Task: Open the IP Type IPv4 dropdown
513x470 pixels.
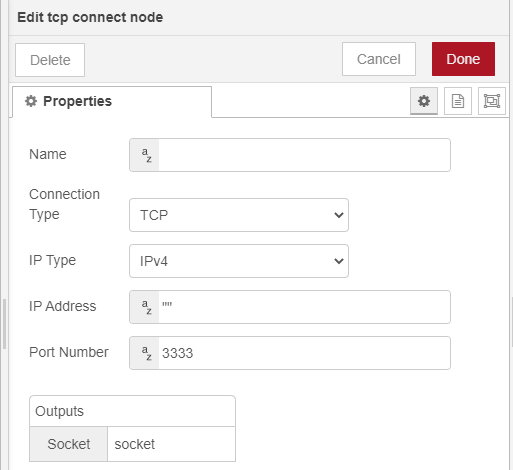Action: click(239, 261)
